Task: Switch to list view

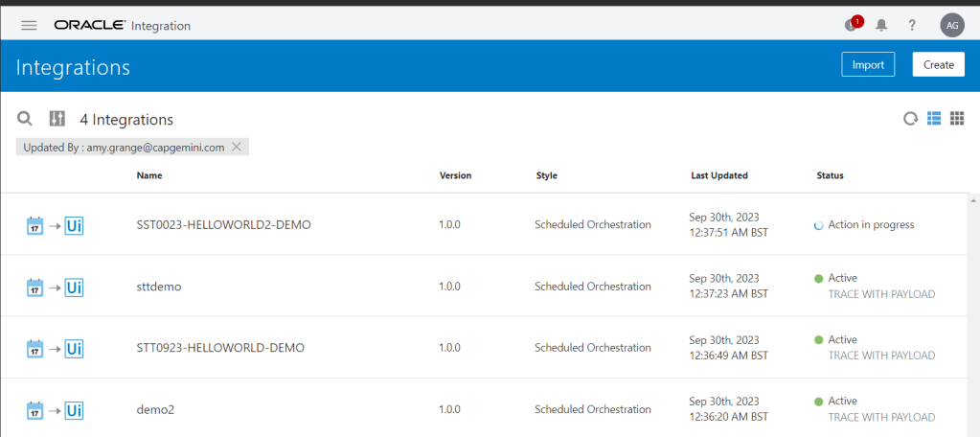Action: click(x=934, y=119)
